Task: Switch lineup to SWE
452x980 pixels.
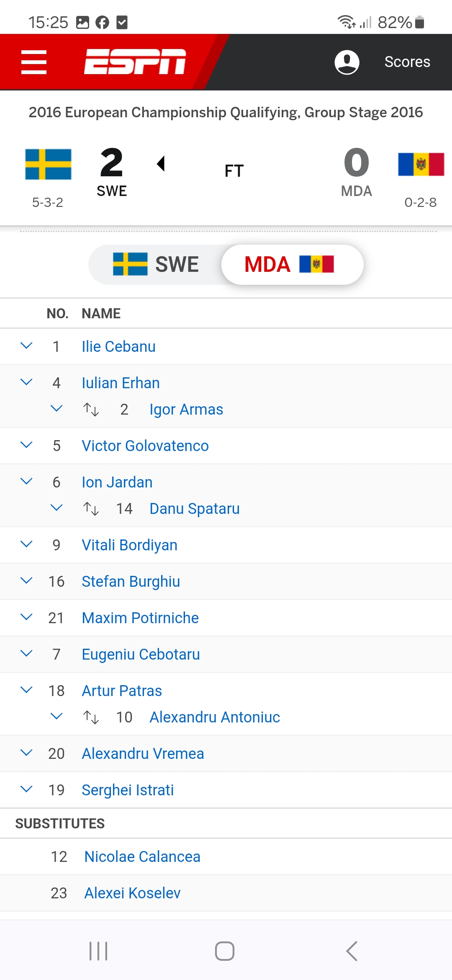Action: pos(156,264)
